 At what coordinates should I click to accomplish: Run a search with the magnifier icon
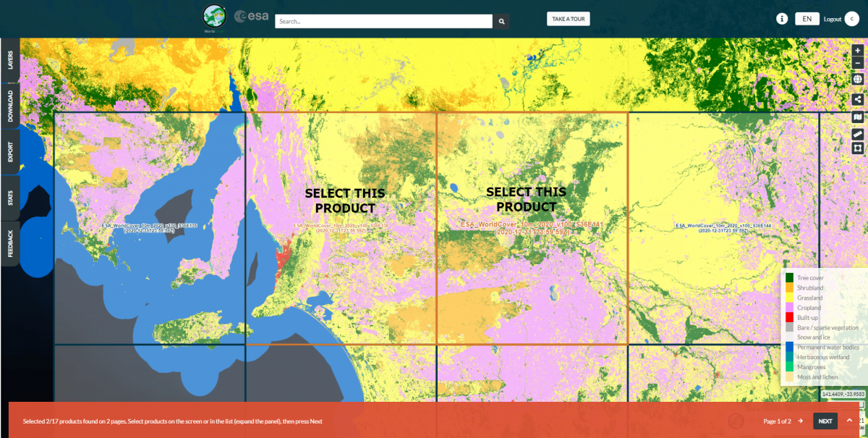pos(501,21)
